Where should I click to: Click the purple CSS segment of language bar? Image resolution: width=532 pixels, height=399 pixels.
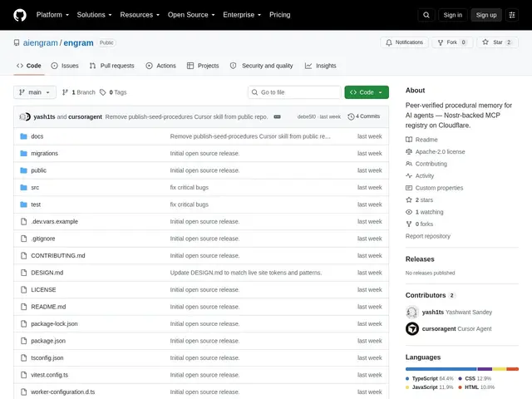[485, 369]
